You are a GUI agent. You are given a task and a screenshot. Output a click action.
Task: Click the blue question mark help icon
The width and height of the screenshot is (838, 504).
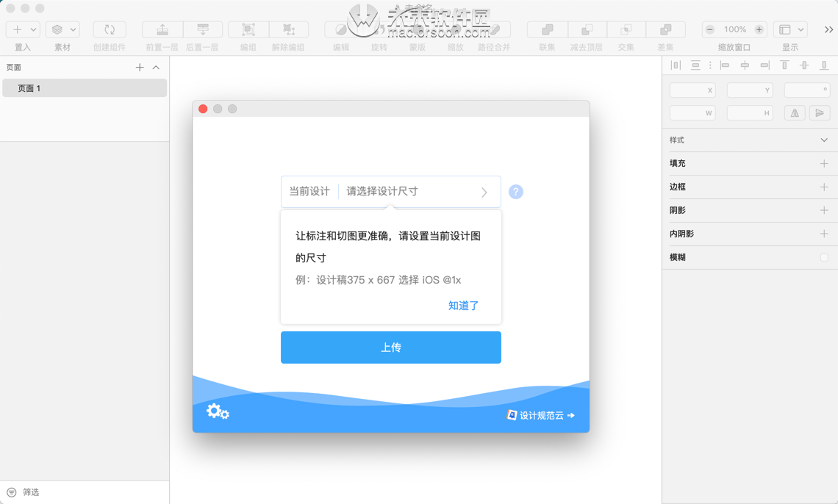click(516, 192)
